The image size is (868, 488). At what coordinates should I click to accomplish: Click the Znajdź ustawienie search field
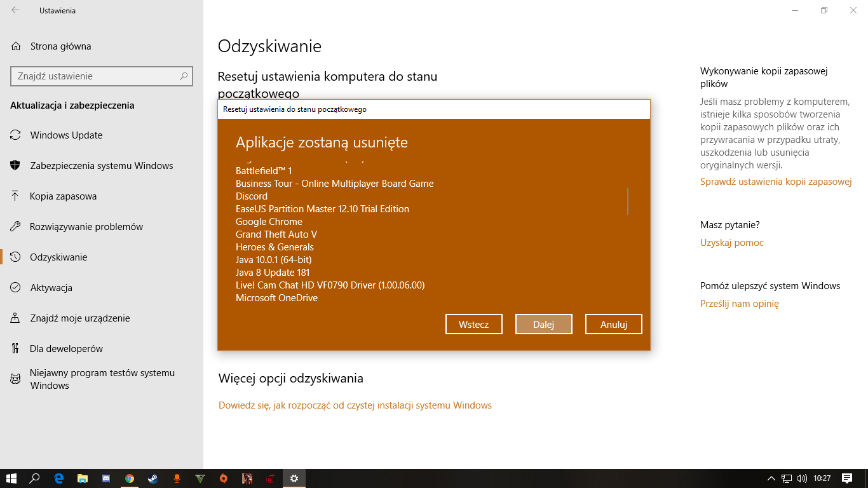102,76
